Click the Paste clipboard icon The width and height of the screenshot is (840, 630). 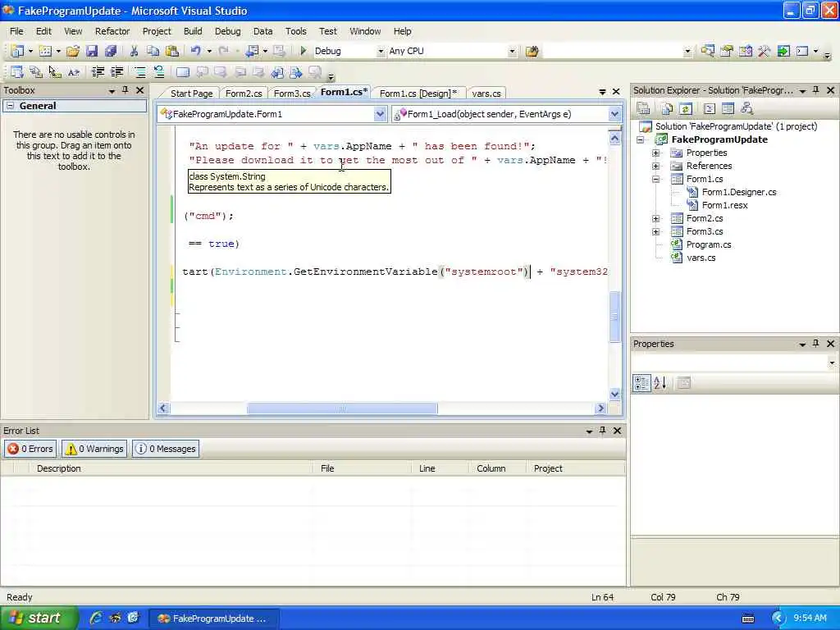172,51
